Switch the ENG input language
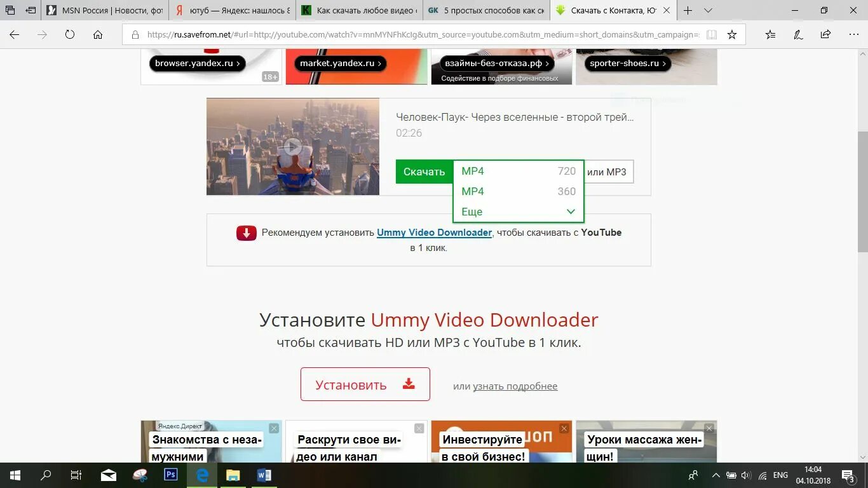 click(780, 475)
